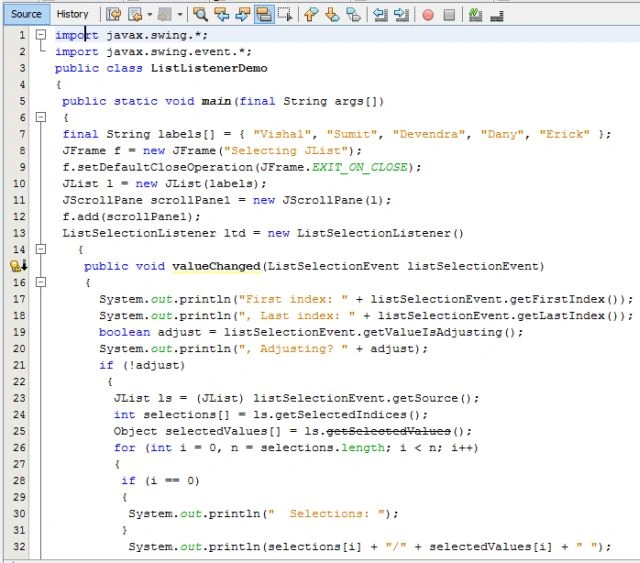
Task: Open the dropdown arrow beside Forward icon
Action: 180,15
